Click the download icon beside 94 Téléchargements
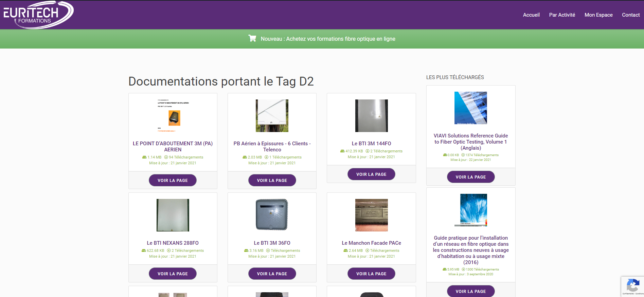644x297 pixels. (x=166, y=157)
